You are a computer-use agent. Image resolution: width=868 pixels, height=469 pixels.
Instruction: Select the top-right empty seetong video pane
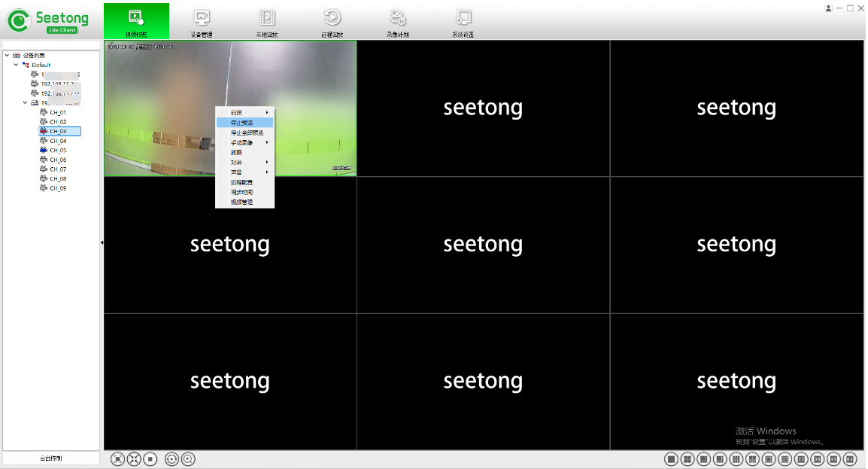[x=736, y=108]
